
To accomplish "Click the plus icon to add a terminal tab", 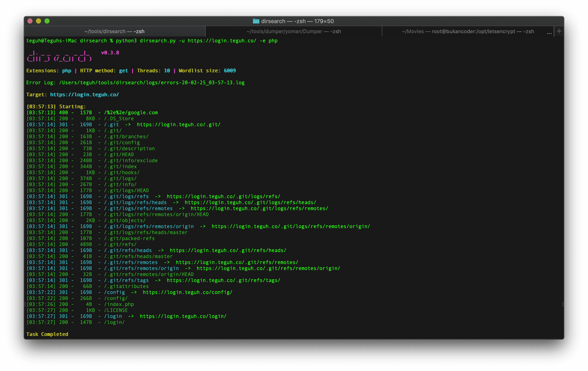I will click(x=559, y=31).
